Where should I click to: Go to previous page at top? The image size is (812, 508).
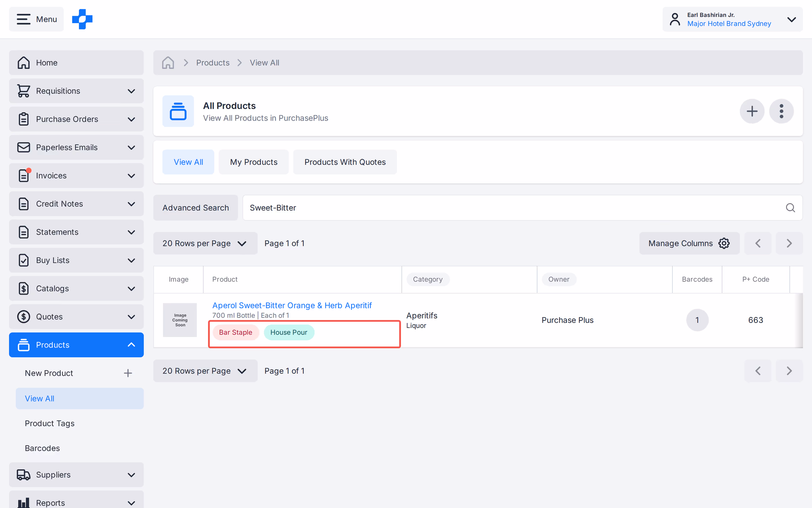coord(758,243)
